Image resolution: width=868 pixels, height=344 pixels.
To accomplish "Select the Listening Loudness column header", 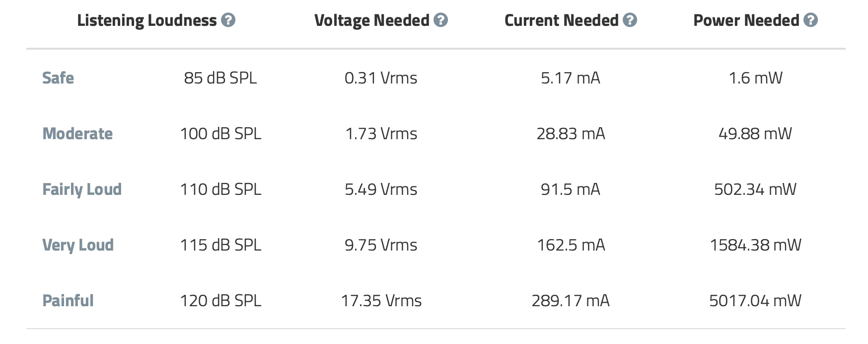I will 147,21.
